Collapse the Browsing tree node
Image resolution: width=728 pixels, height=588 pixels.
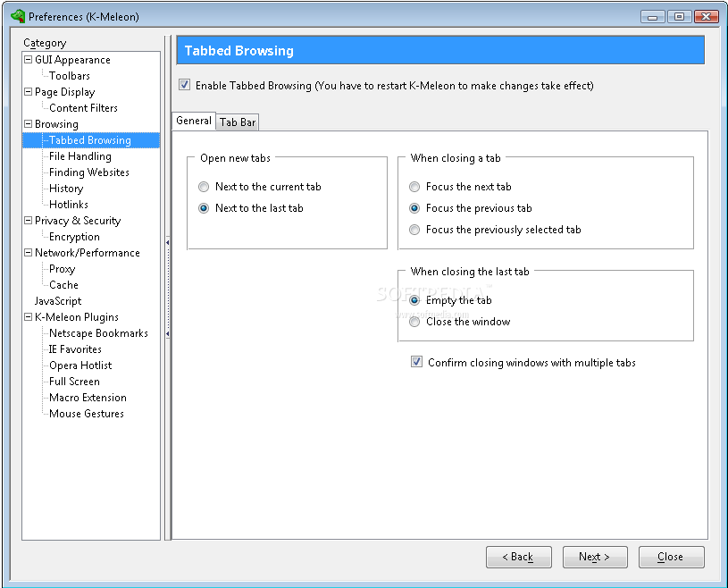[28, 123]
